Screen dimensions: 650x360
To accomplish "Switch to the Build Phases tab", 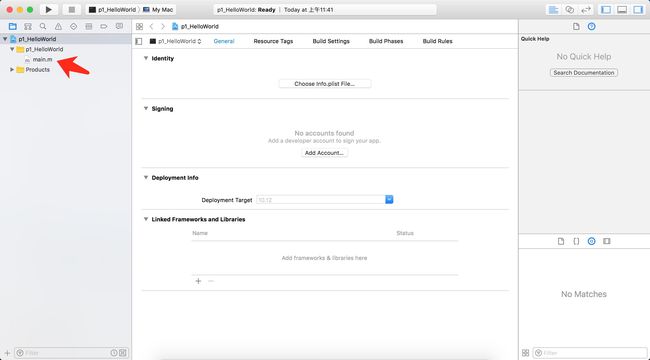I will tap(386, 41).
